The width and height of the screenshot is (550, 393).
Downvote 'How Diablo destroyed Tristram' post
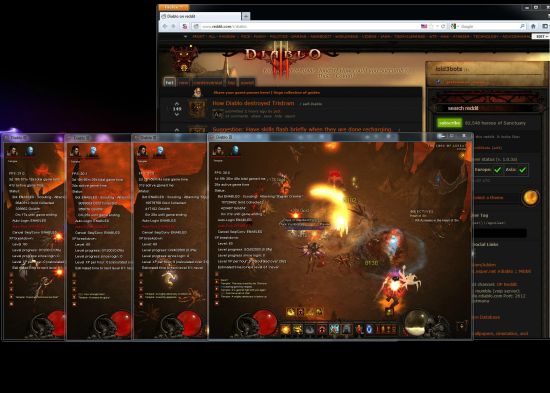pos(177,114)
